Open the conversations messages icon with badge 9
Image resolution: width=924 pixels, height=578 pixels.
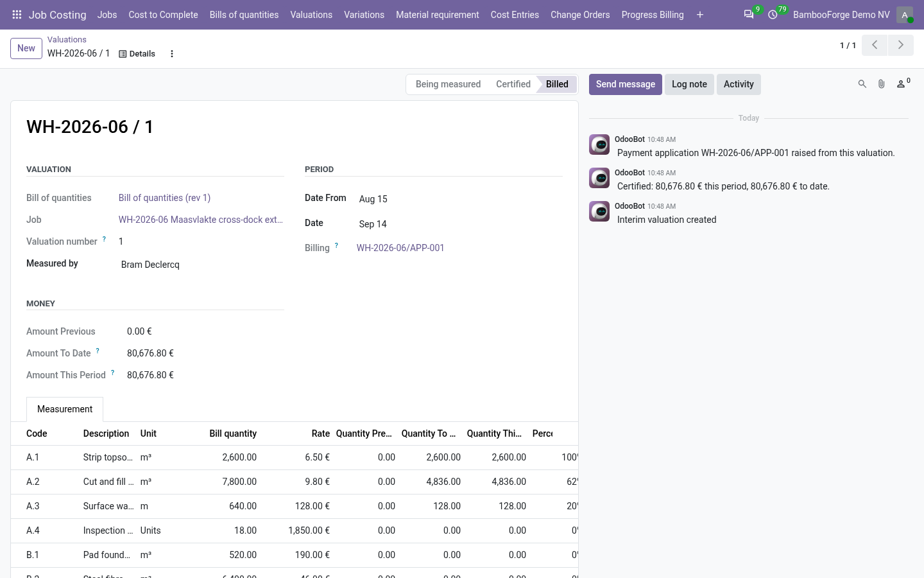click(x=749, y=14)
